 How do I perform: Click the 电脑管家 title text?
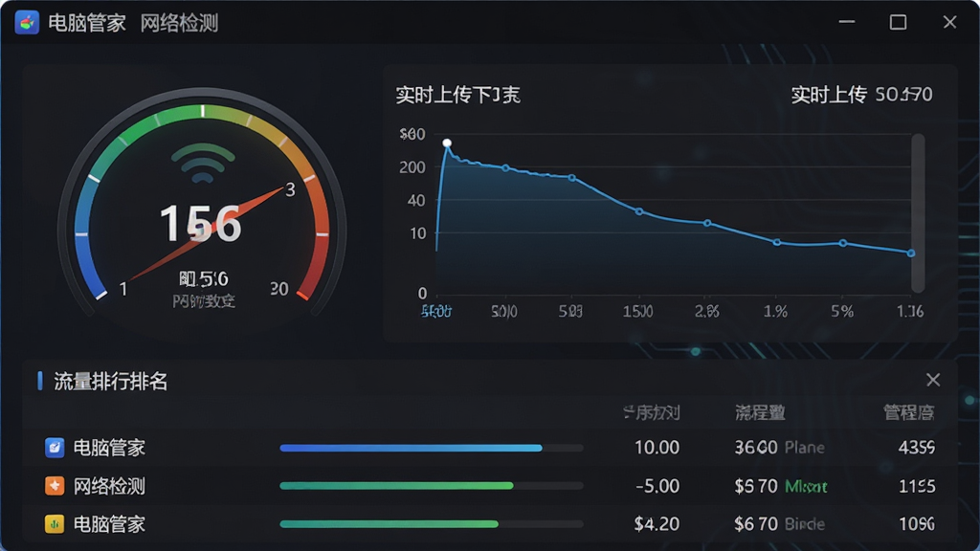tap(87, 23)
